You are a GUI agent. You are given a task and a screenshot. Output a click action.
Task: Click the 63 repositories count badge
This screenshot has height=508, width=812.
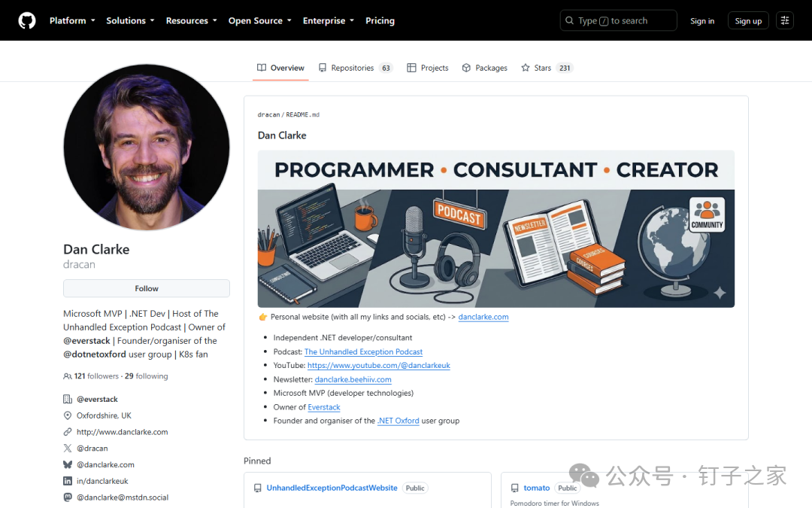coord(386,68)
